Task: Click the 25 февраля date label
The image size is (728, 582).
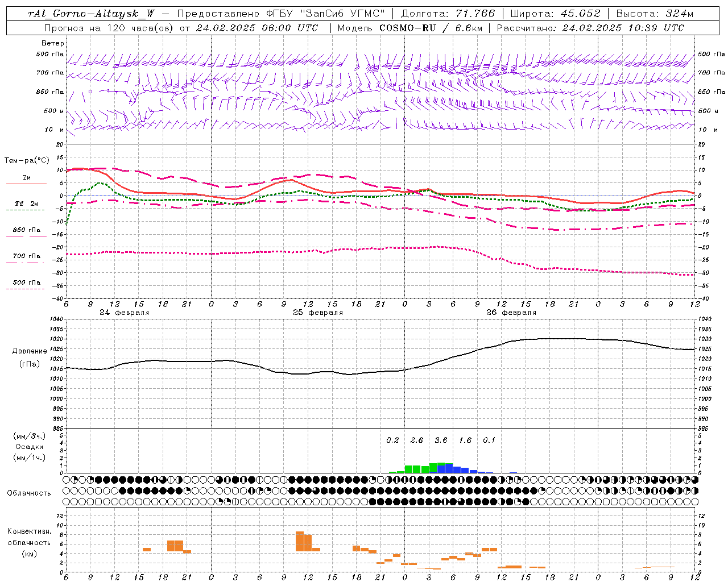Action: [x=317, y=313]
